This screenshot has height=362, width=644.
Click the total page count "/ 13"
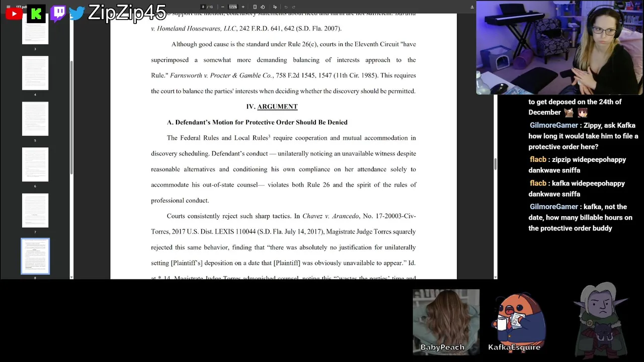tap(210, 7)
